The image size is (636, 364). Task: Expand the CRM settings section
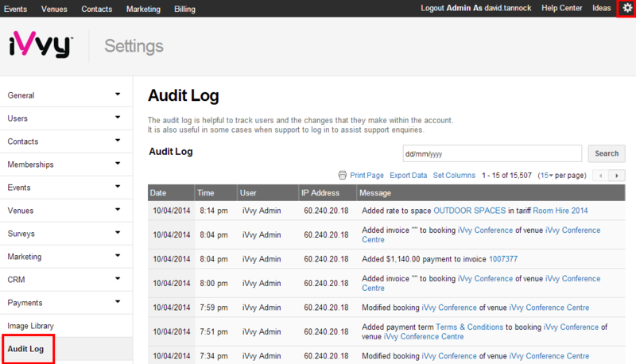point(67,280)
